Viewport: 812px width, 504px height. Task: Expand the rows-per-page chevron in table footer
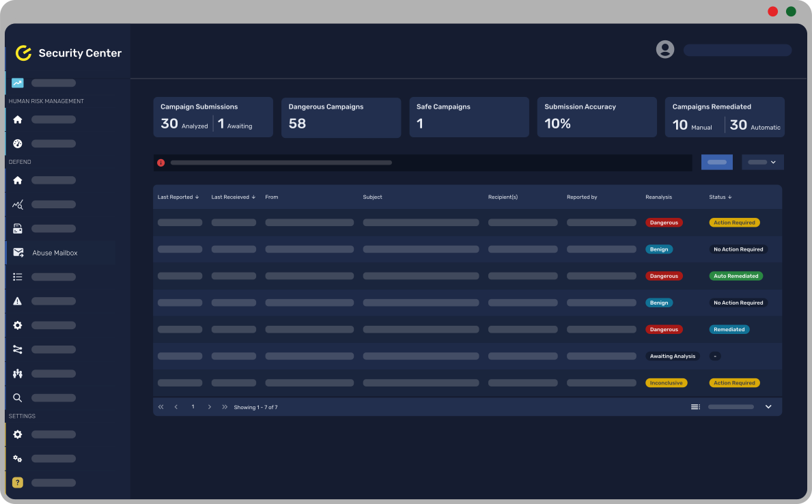point(768,407)
